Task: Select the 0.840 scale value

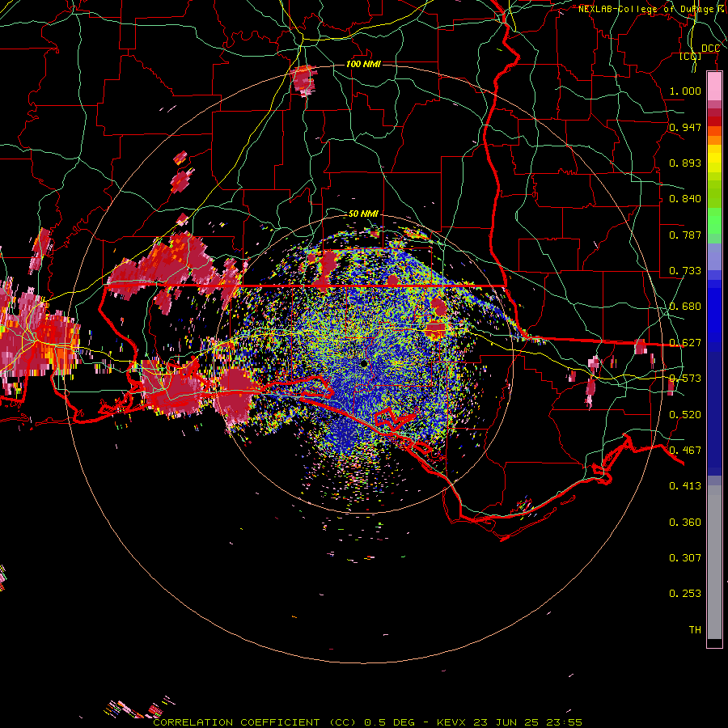Action: point(685,199)
